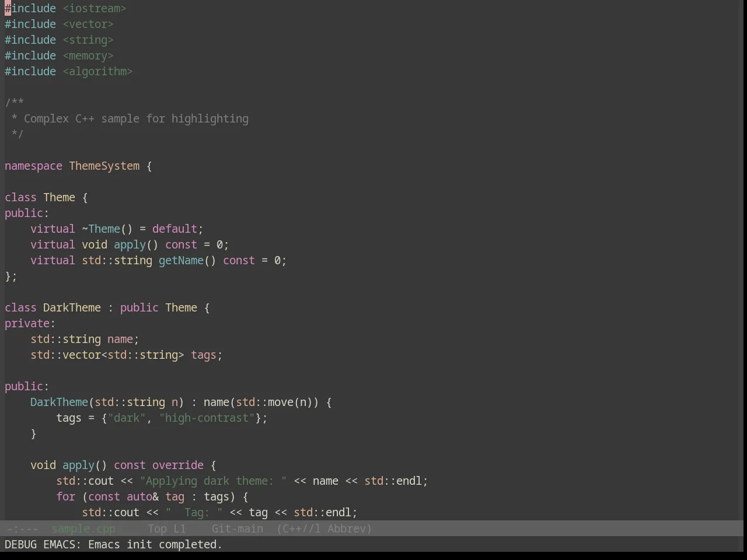Click the comment opening '/**' line
The width and height of the screenshot is (747, 560).
[x=14, y=103]
